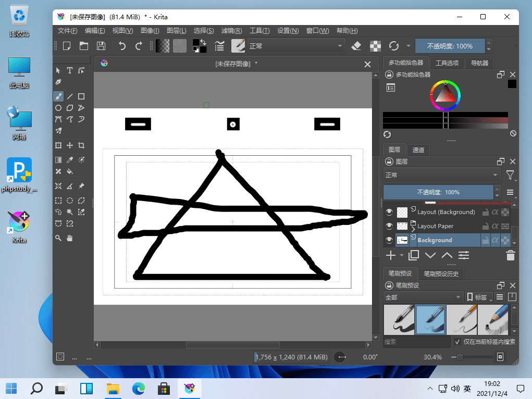Select the Freehand Brush tool
Image resolution: width=532 pixels, height=399 pixels.
[58, 96]
